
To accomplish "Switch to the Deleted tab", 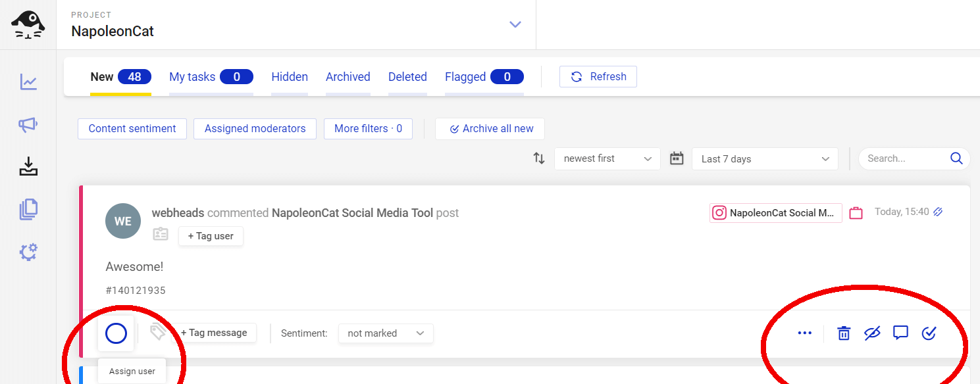I will tap(407, 77).
